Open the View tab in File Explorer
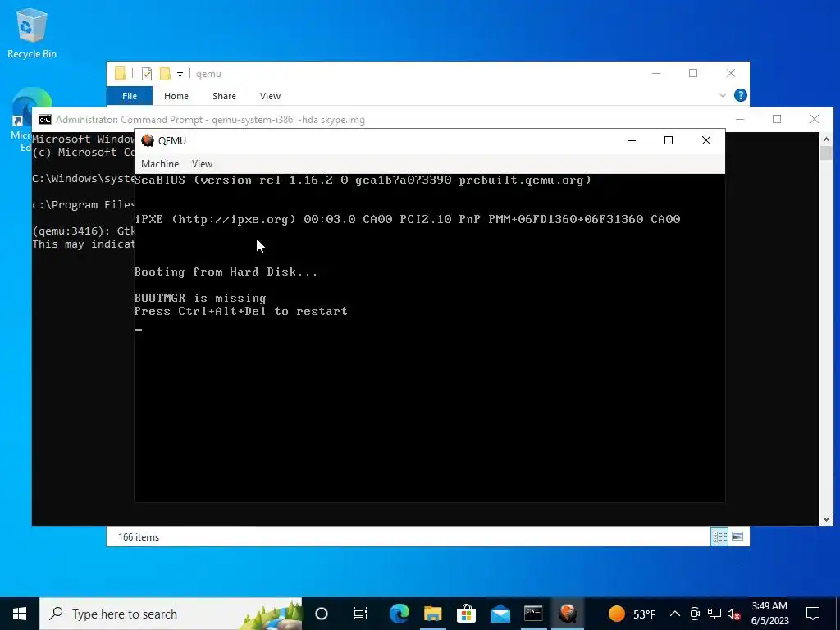 (x=270, y=96)
